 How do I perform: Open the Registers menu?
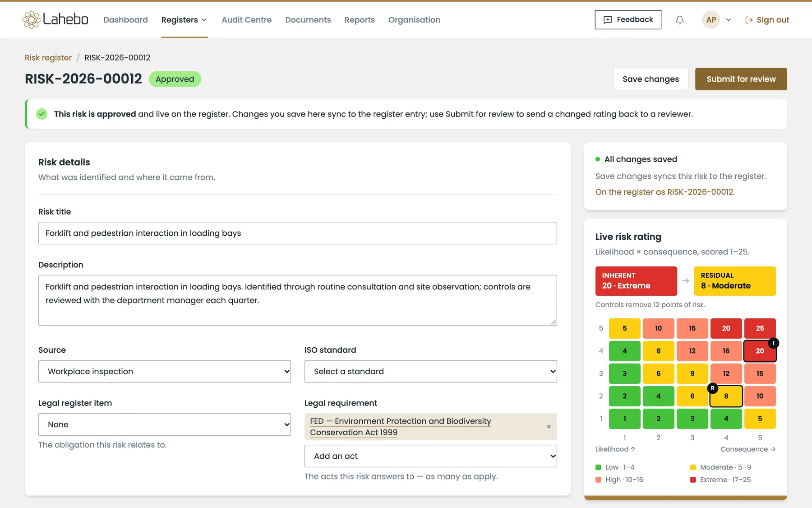click(x=184, y=20)
